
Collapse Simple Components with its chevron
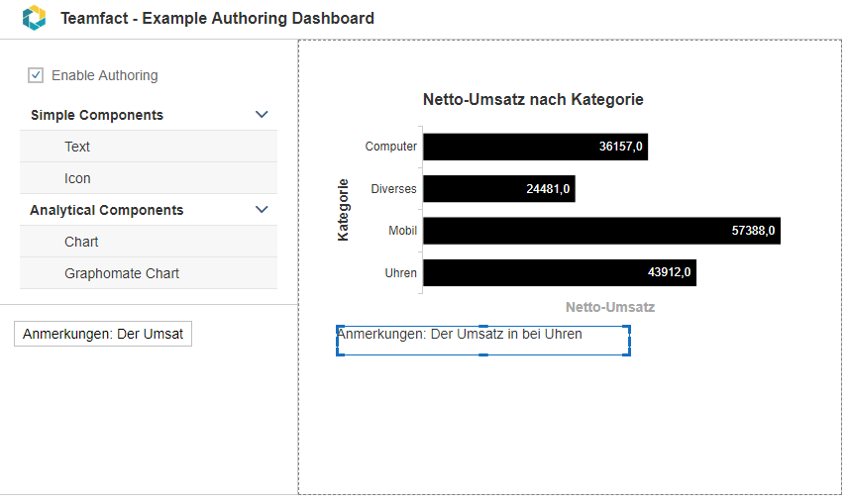[262, 115]
